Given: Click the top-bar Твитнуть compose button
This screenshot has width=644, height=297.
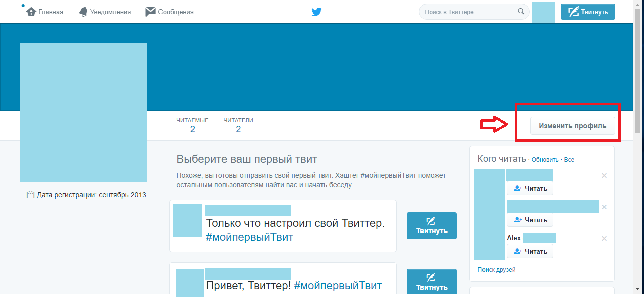Looking at the screenshot, I should tap(588, 12).
